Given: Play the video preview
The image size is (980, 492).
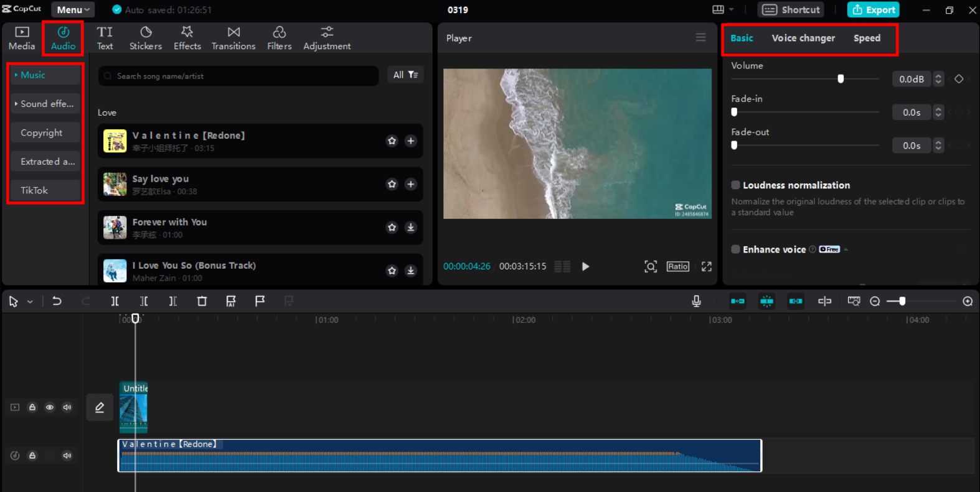Looking at the screenshot, I should point(585,266).
